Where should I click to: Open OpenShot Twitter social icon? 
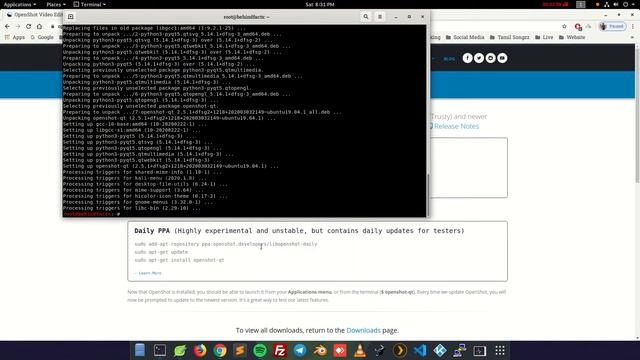(479, 58)
